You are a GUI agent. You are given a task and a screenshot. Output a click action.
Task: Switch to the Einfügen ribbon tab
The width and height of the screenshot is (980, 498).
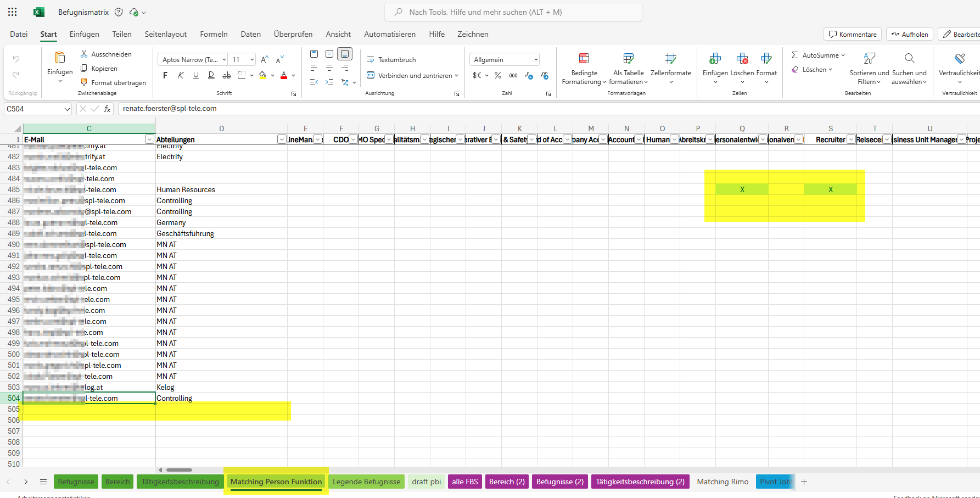85,34
